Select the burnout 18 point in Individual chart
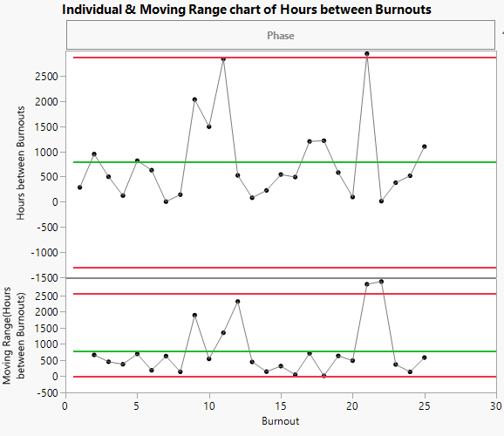This screenshot has width=504, height=436. 324,141
